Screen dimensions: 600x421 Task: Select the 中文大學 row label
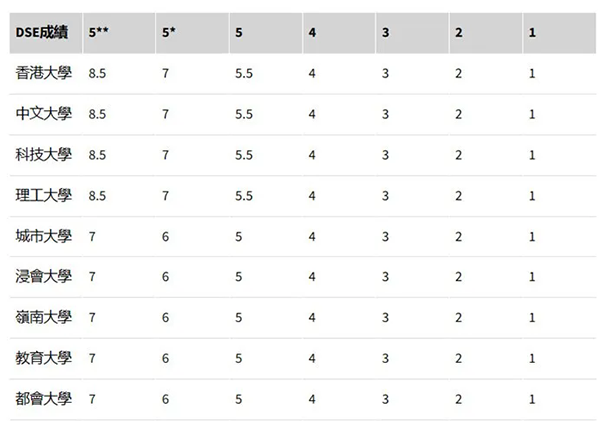pyautogui.click(x=43, y=114)
